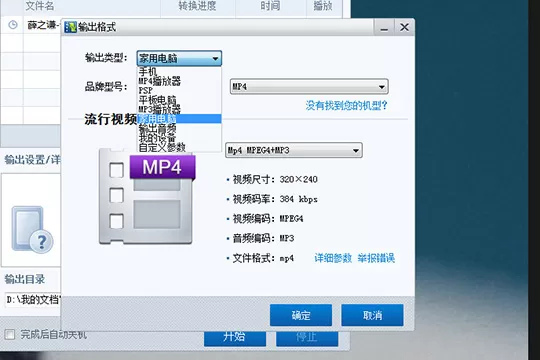Click the output directory path field
This screenshot has height=360, width=540.
[x=33, y=300]
